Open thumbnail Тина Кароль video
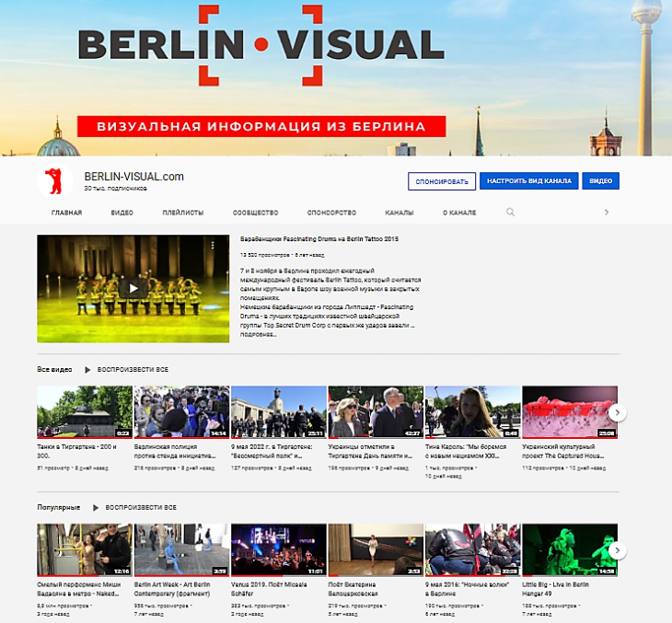 tap(473, 412)
